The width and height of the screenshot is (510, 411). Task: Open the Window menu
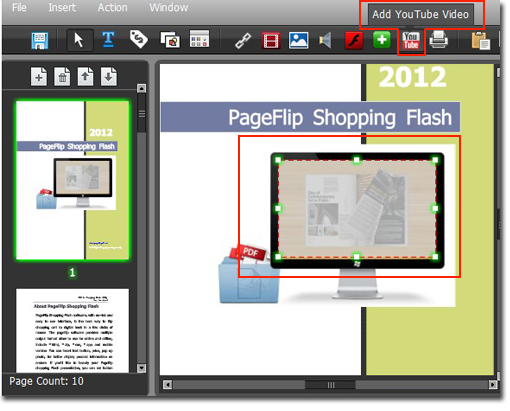[169, 7]
